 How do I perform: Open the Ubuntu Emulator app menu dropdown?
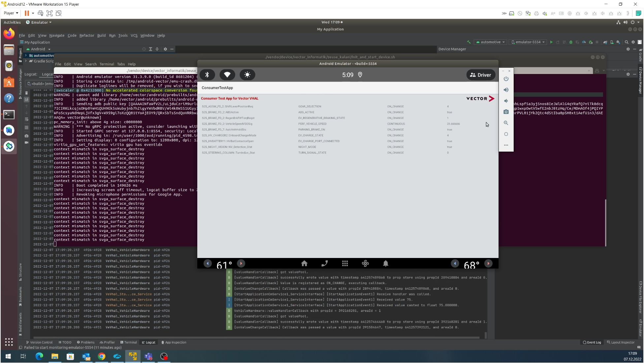39,22
